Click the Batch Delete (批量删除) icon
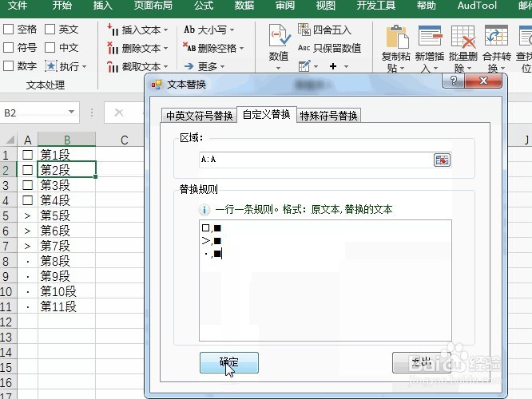This screenshot has width=532, height=399. pos(463,37)
